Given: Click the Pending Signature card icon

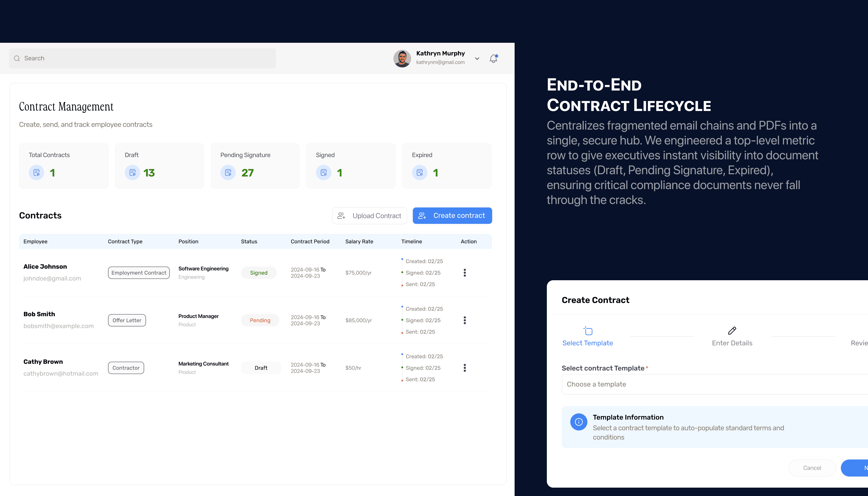Looking at the screenshot, I should (x=228, y=173).
